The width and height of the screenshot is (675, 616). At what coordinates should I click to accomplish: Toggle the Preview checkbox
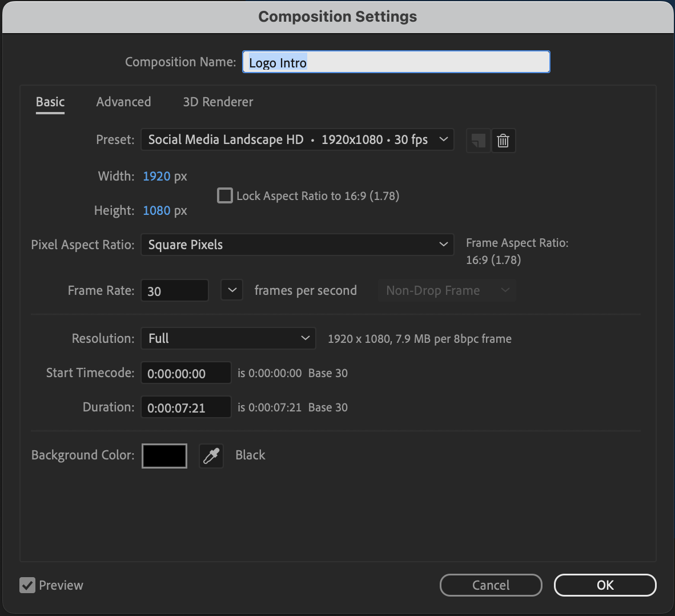click(27, 585)
